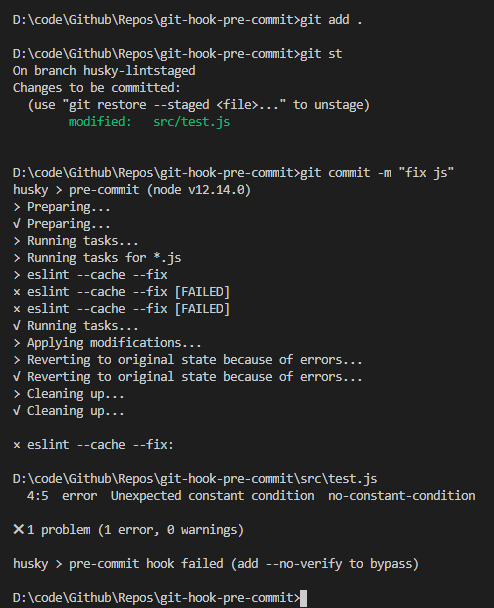Image resolution: width=494 pixels, height=608 pixels.
Task: Click the x mark before "eslint --cache --fix:"
Action: coord(17,445)
